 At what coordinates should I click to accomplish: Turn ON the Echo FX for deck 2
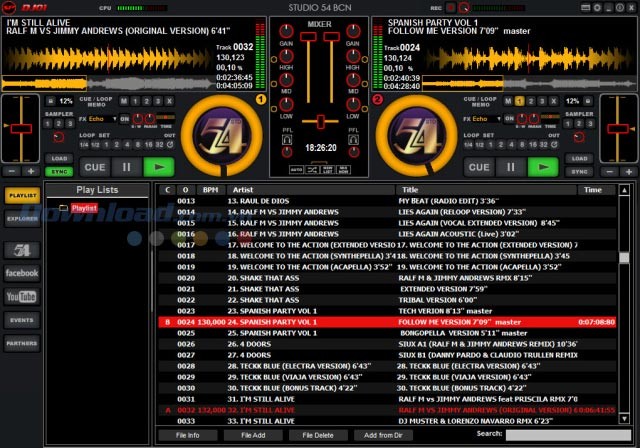[x=509, y=119]
